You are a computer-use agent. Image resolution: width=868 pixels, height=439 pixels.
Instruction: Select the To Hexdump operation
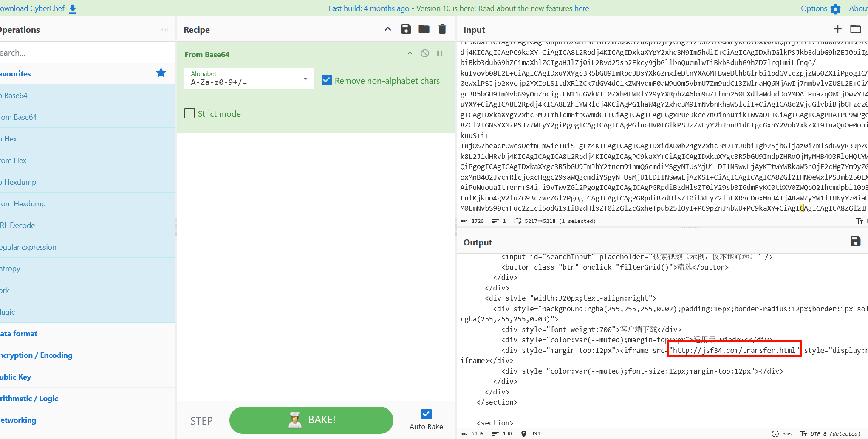pos(87,182)
